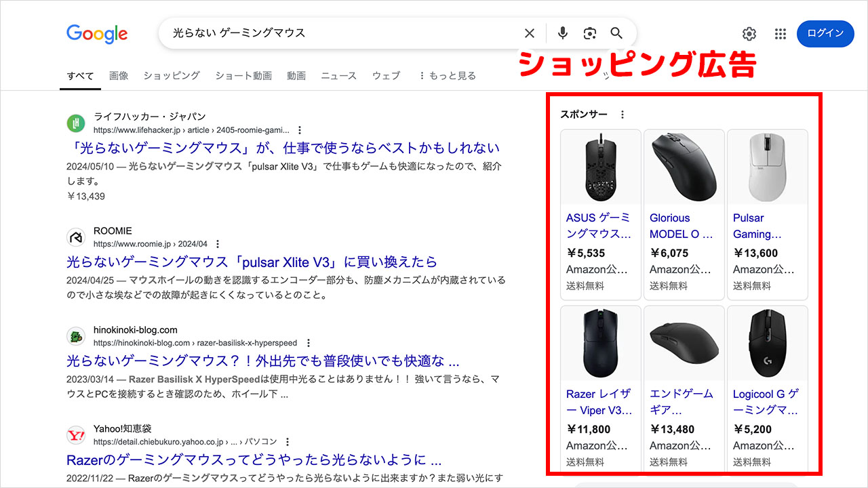Viewport: 868px width, 488px height.
Task: Click the Glorious MODEL O product image
Action: [x=684, y=167]
